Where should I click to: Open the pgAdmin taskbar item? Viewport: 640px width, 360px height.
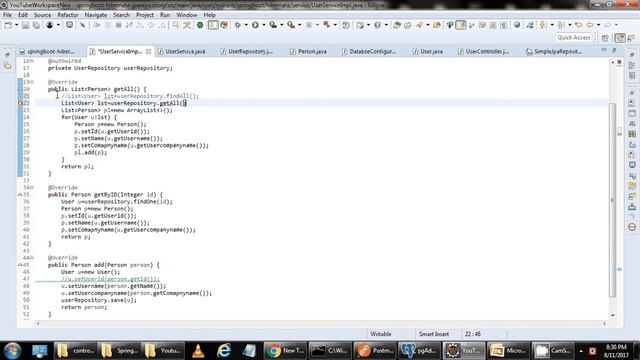(x=419, y=351)
